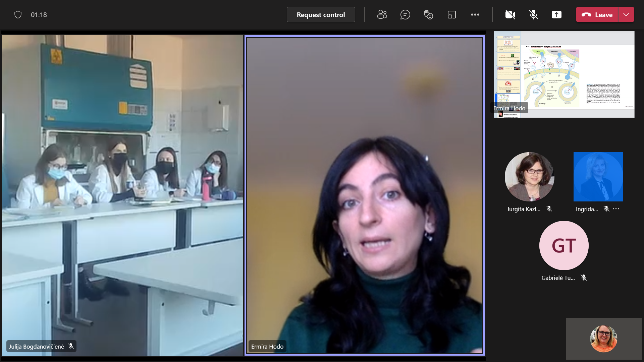Turn on the camera
This screenshot has height=362, width=644.
[510, 15]
